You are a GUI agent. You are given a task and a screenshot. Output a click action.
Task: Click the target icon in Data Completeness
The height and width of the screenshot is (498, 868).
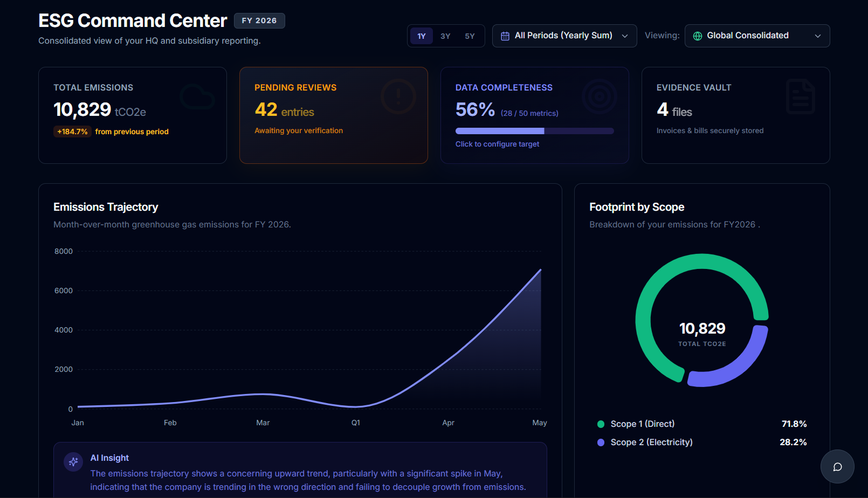599,97
